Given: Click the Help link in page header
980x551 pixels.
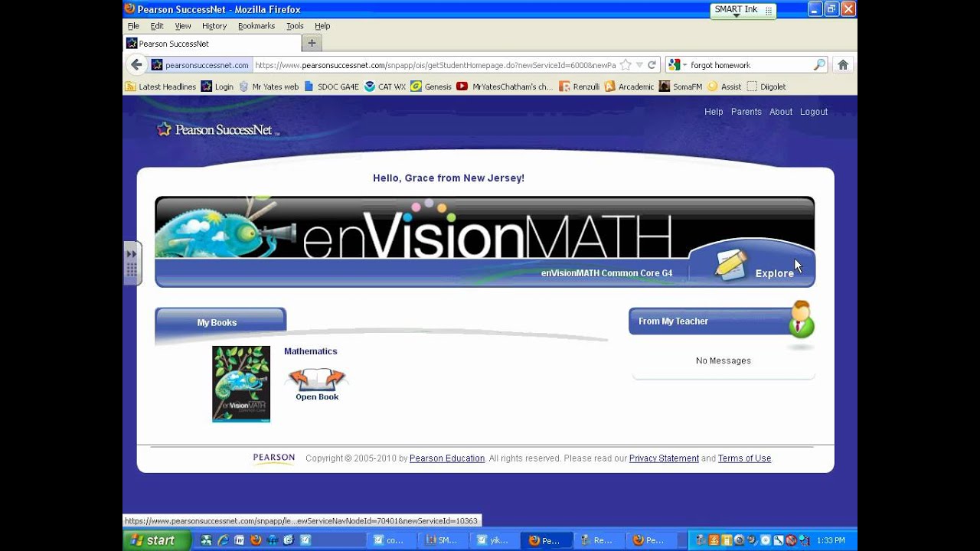Looking at the screenshot, I should [x=714, y=112].
